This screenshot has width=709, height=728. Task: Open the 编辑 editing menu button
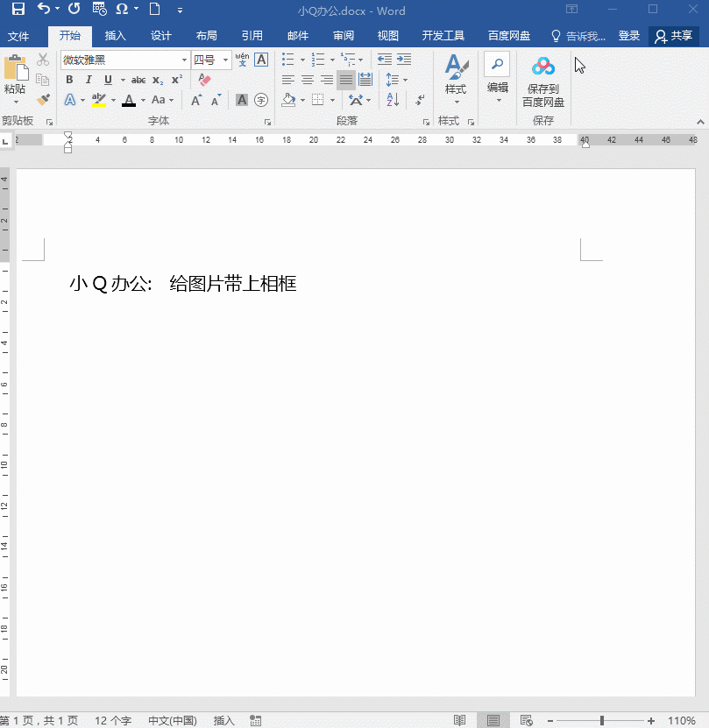coord(497,78)
